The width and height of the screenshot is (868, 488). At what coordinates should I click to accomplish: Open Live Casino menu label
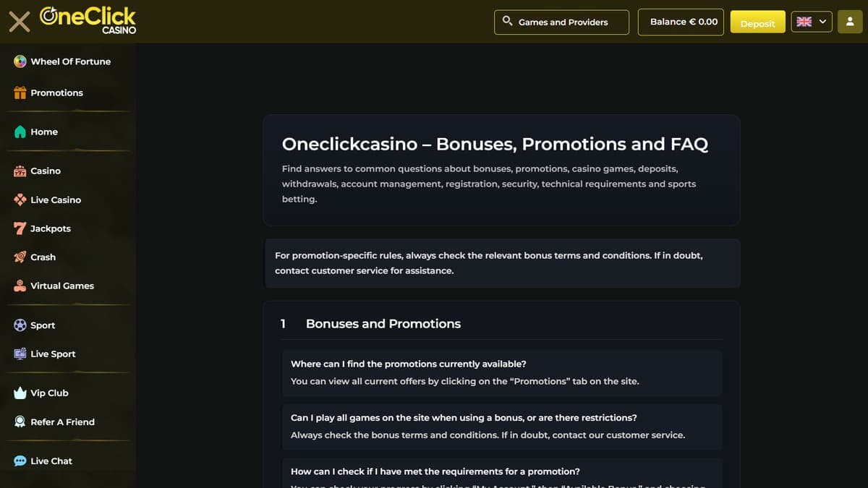click(56, 200)
